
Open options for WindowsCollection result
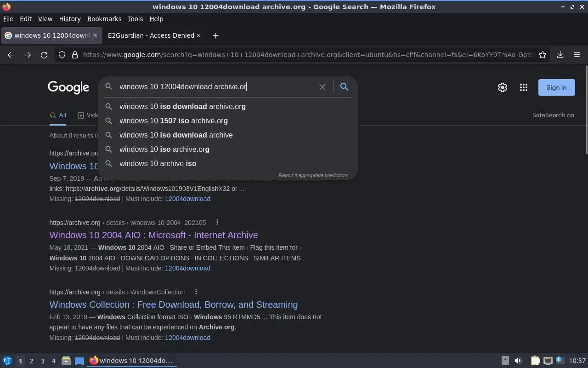point(196,292)
